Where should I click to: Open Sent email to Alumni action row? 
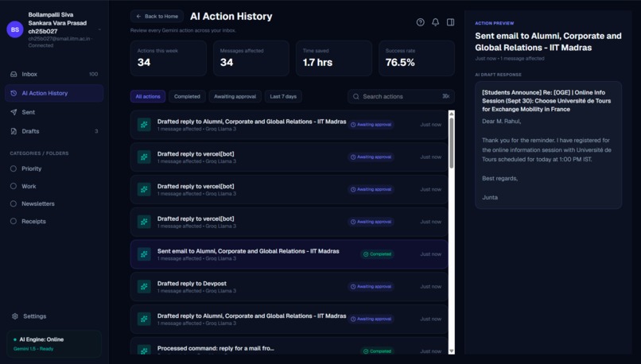coord(289,254)
